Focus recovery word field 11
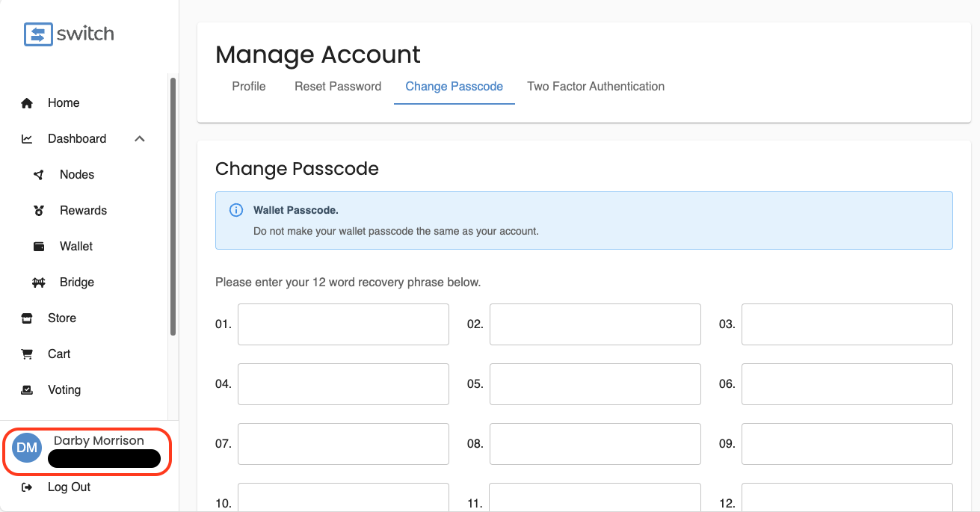The image size is (980, 512). pos(595,497)
